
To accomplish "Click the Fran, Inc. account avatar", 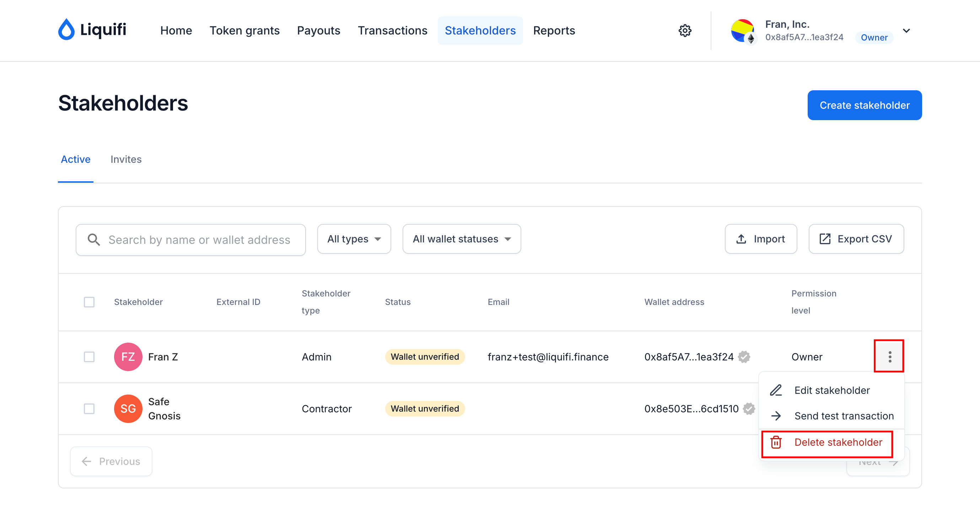I will 743,31.
